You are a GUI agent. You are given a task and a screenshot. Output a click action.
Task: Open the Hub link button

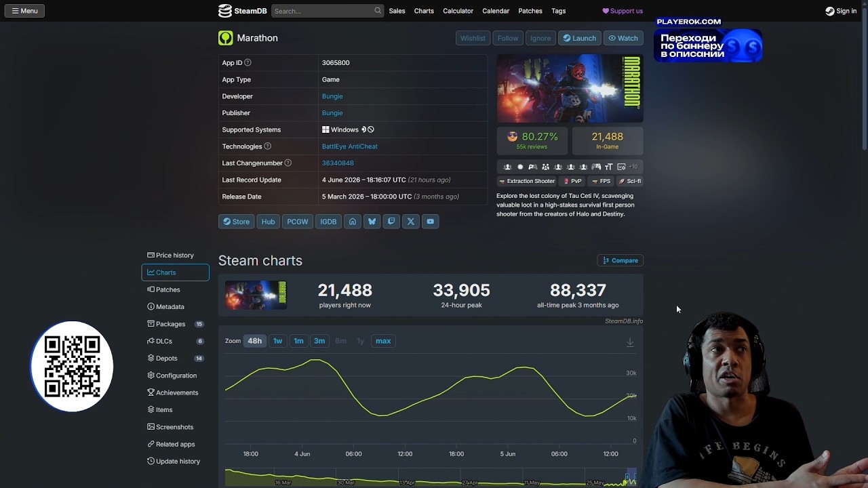tap(269, 222)
